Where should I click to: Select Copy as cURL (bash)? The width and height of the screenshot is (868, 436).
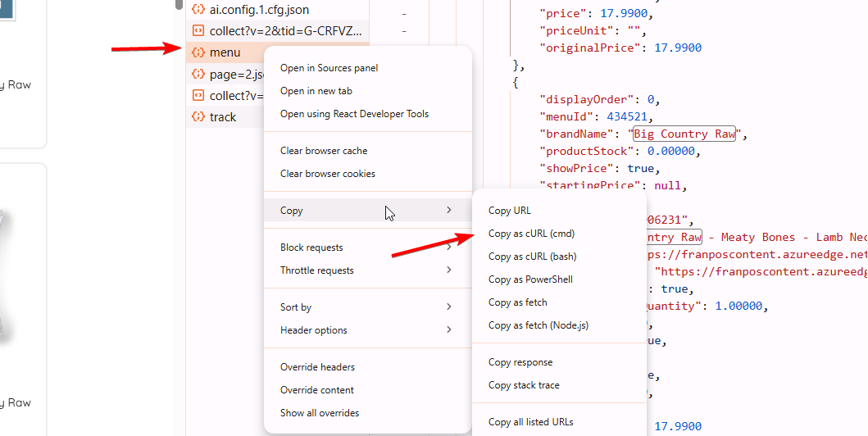pyautogui.click(x=532, y=257)
